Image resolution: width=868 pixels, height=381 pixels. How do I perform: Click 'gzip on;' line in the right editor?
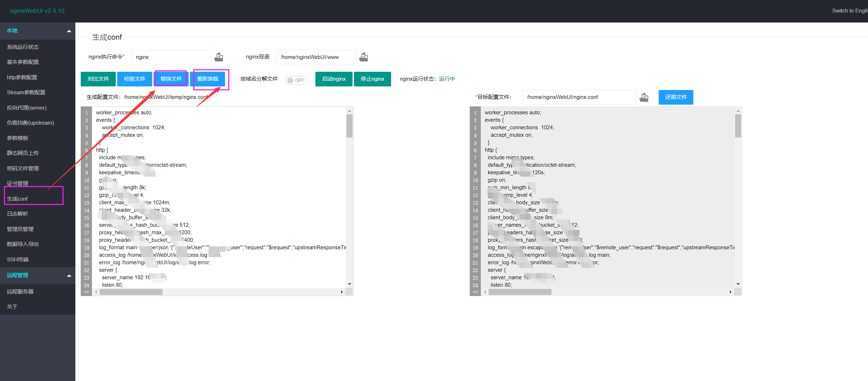pyautogui.click(x=497, y=180)
